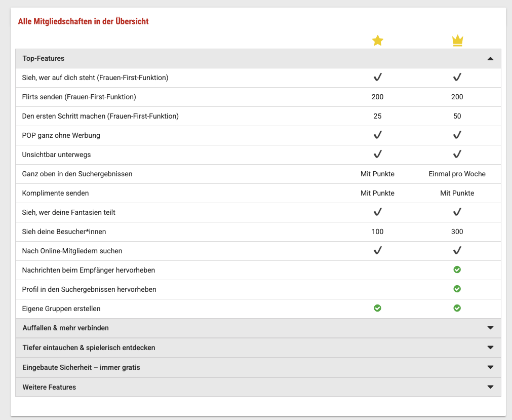
Task: Open the Weitere Features section
Action: pyautogui.click(x=490, y=387)
